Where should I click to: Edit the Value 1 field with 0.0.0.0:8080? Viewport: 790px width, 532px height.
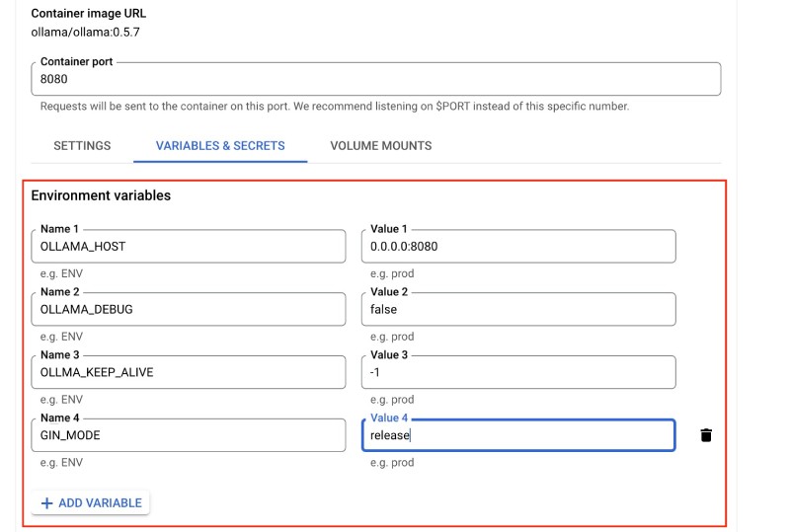pyautogui.click(x=518, y=247)
